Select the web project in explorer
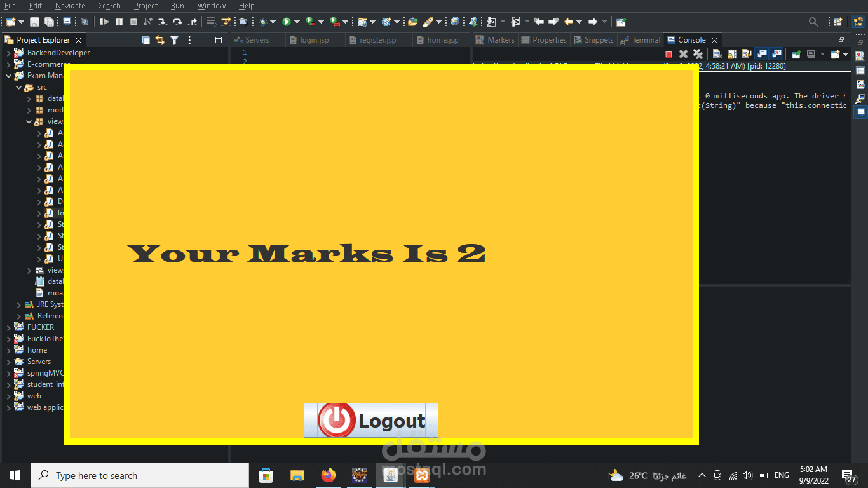 pyautogui.click(x=34, y=396)
